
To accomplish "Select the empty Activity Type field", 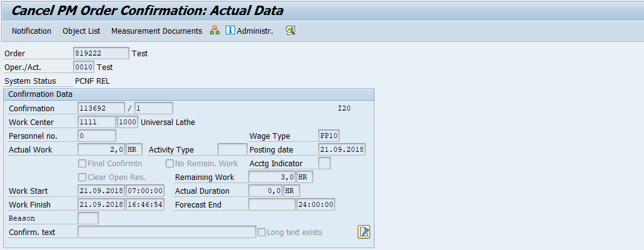I will (233, 149).
